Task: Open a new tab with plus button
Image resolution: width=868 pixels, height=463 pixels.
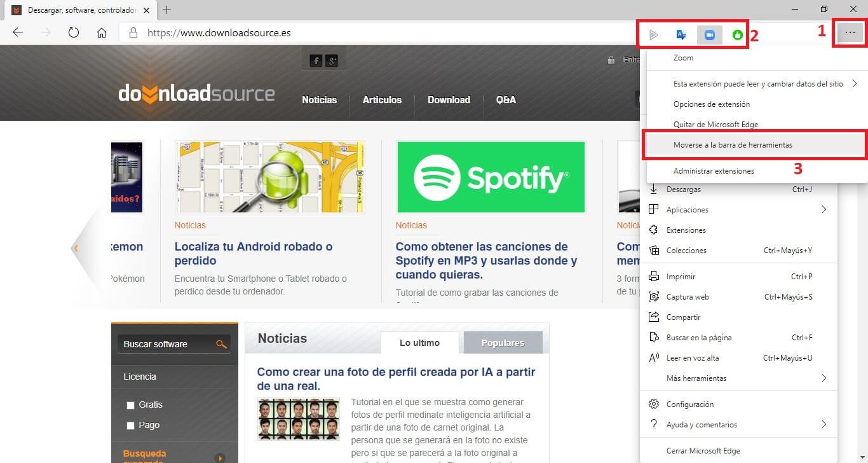Action: (167, 10)
